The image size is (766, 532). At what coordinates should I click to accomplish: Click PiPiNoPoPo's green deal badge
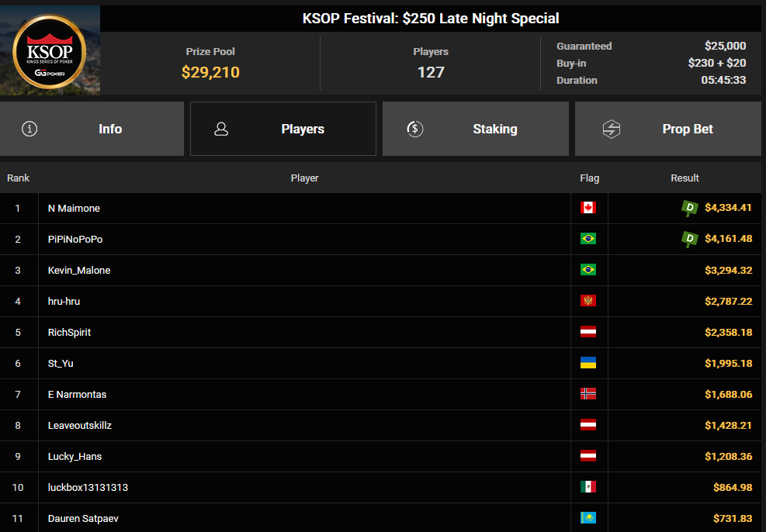pyautogui.click(x=690, y=239)
